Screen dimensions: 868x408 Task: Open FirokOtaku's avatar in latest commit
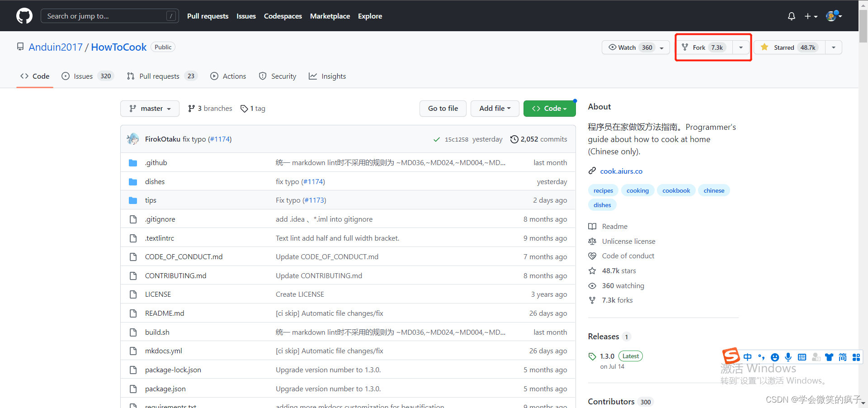133,139
